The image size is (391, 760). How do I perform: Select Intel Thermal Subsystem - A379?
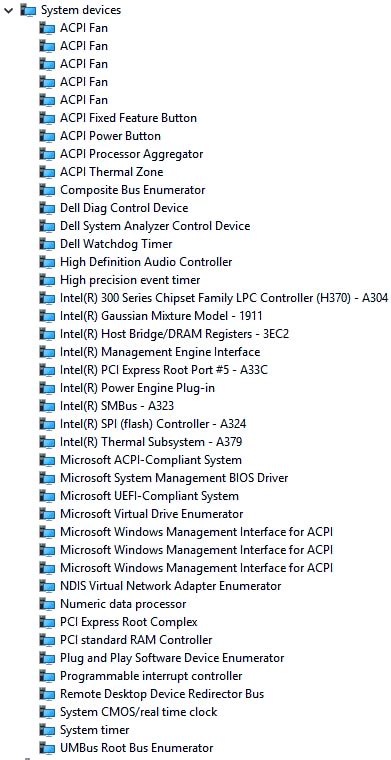click(x=151, y=442)
